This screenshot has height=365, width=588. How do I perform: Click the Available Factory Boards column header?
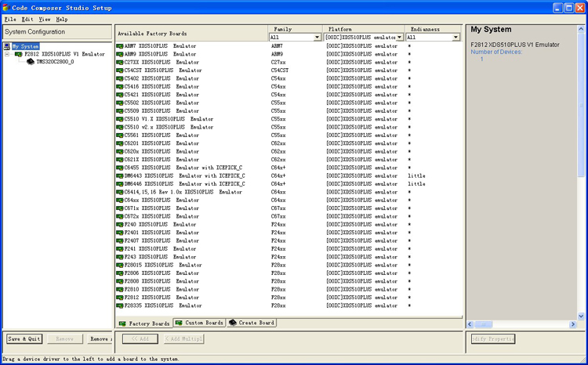click(x=191, y=34)
